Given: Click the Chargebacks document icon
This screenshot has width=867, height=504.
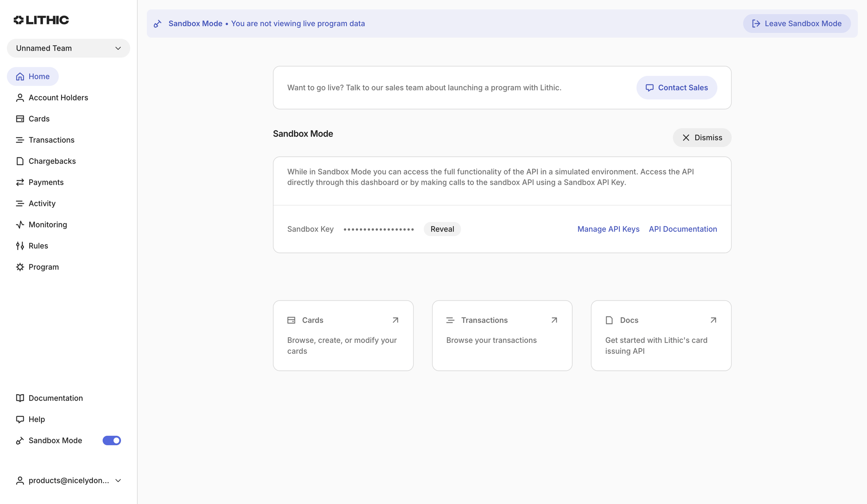Looking at the screenshot, I should [x=20, y=161].
